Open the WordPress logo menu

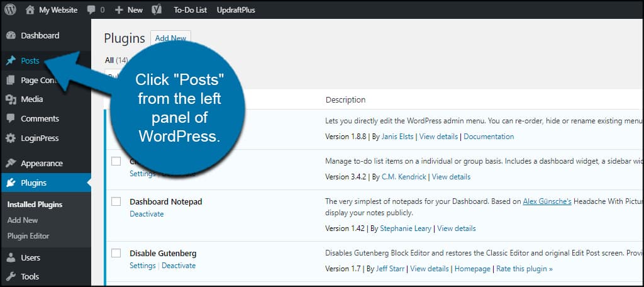tap(10, 10)
